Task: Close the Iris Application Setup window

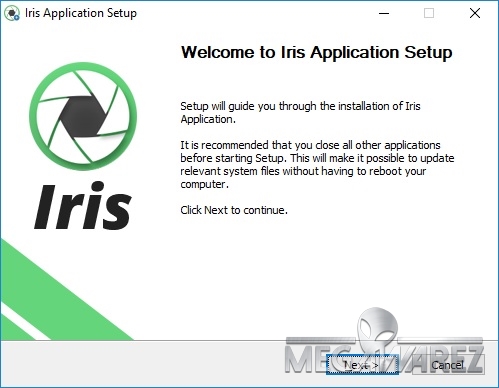Action: (475, 13)
